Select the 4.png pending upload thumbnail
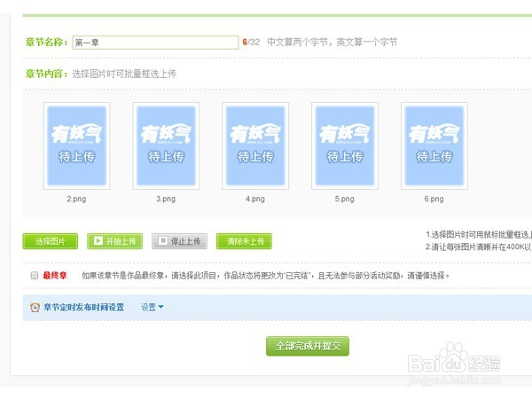Image resolution: width=532 pixels, height=399 pixels. pyautogui.click(x=255, y=145)
